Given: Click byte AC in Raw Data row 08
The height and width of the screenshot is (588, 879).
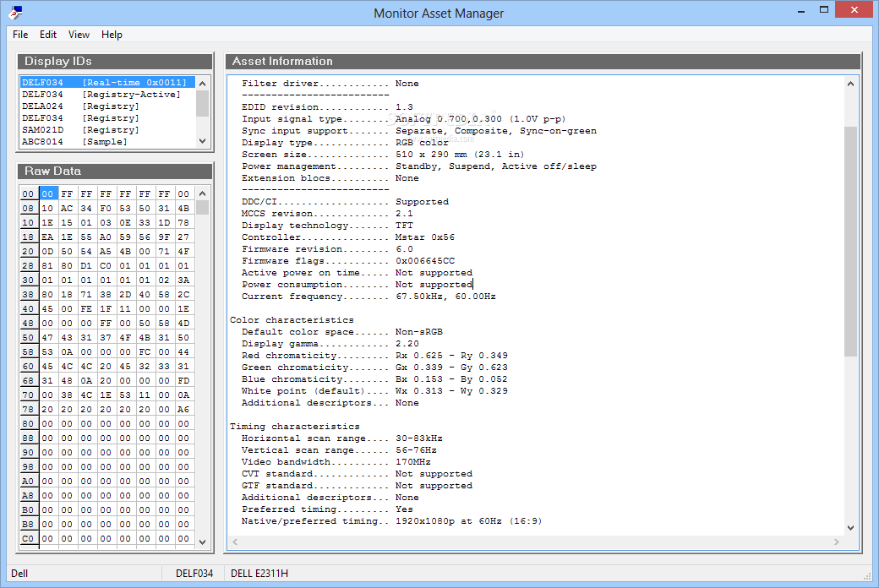Looking at the screenshot, I should click(67, 209).
